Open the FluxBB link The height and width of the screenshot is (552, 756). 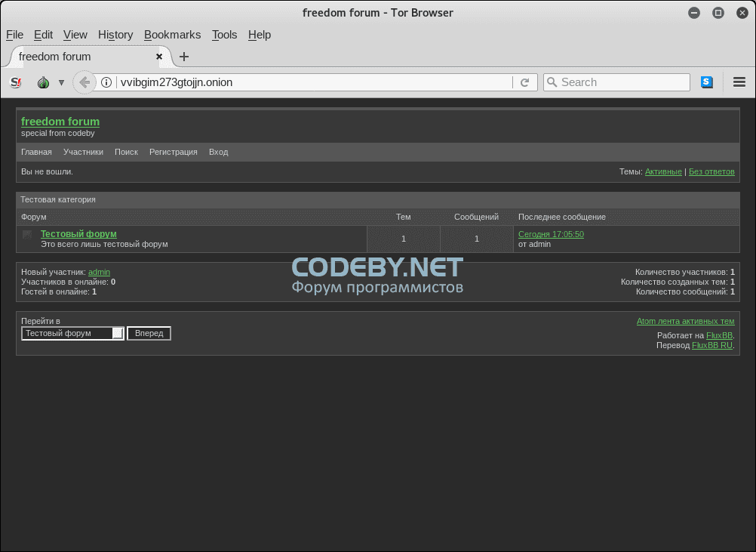pyautogui.click(x=719, y=336)
